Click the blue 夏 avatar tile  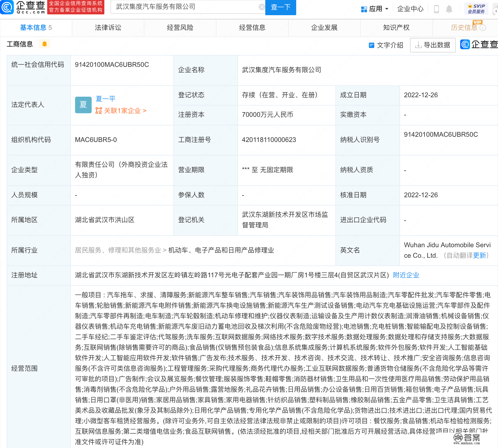[83, 105]
